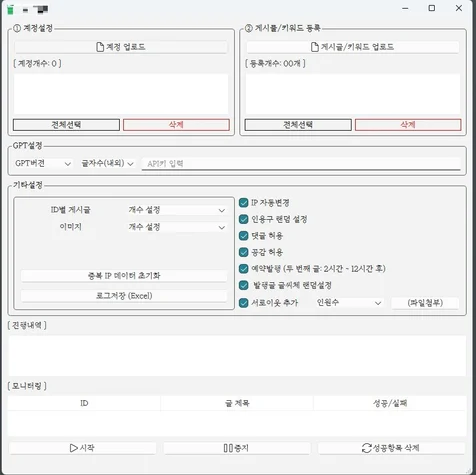Close the window
Viewport: 476px width, 475px height.
tap(459, 8)
